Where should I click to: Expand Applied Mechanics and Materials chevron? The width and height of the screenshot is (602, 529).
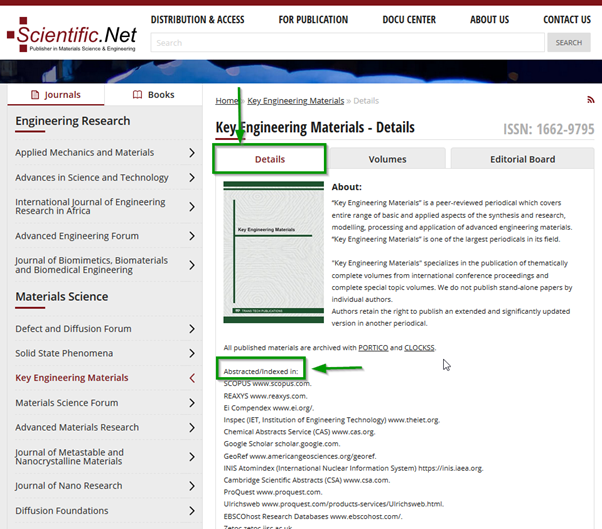192,153
